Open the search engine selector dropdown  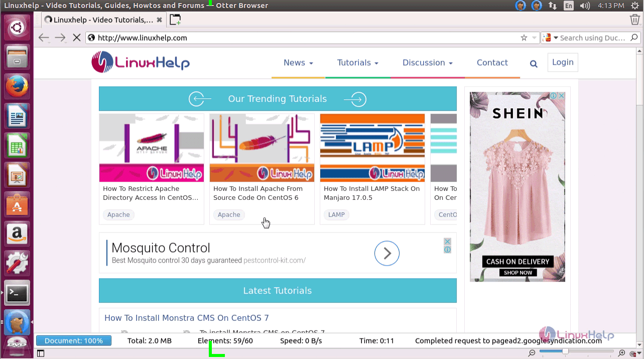(551, 38)
